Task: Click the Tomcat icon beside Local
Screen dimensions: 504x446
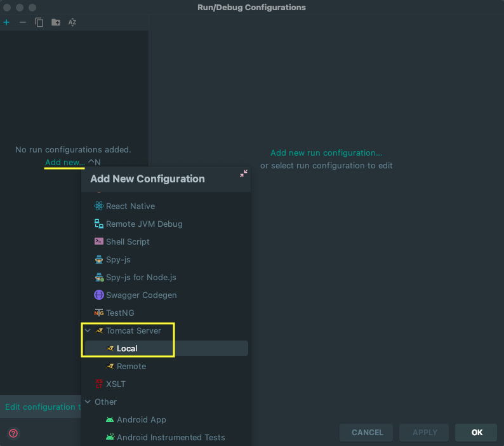Action: (x=110, y=348)
